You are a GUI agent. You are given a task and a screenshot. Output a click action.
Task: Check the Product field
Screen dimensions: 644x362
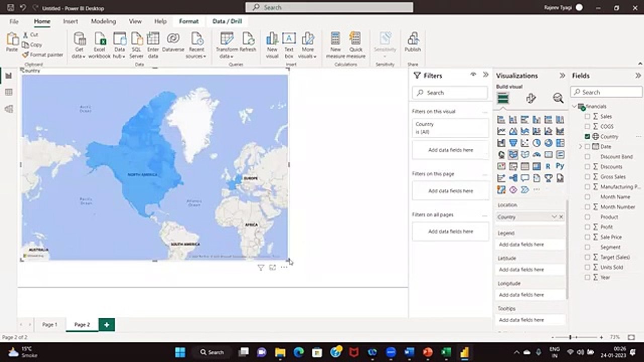587,217
